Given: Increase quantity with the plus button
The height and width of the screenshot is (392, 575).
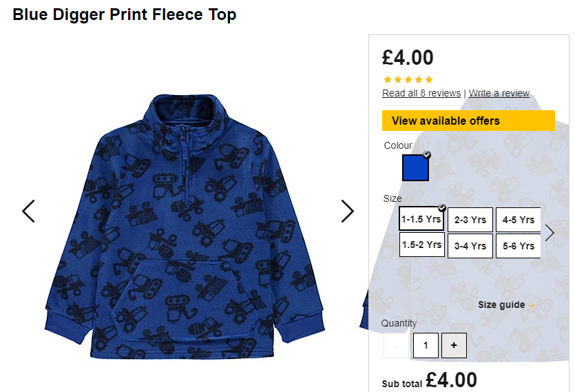Looking at the screenshot, I should click(x=454, y=345).
